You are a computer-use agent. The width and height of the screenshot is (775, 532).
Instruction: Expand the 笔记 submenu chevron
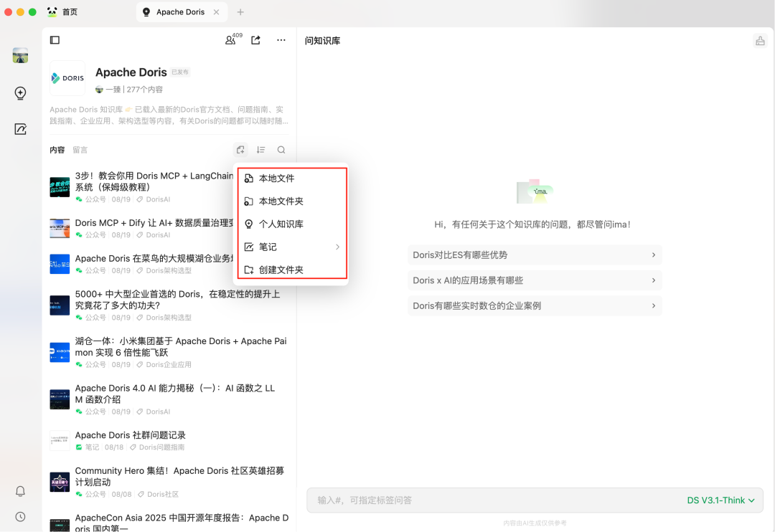click(x=337, y=247)
